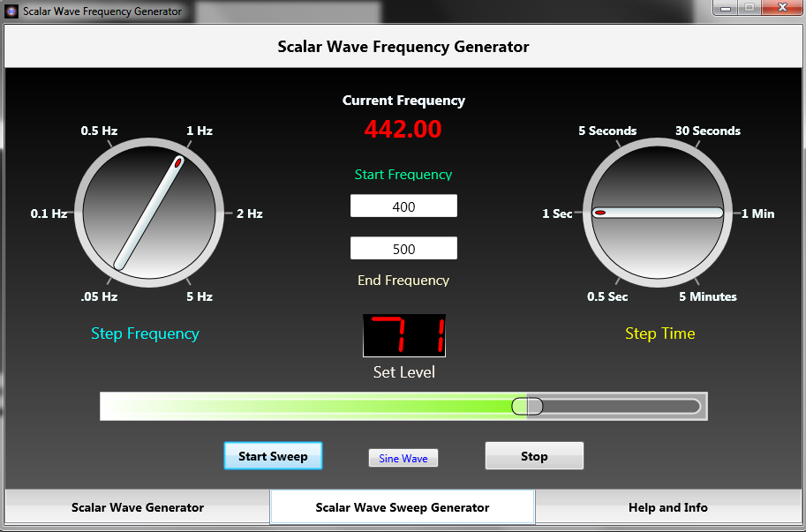Viewport: 806px width, 532px height.
Task: Select 0.5 Sec on the Step Time dial
Action: click(607, 296)
